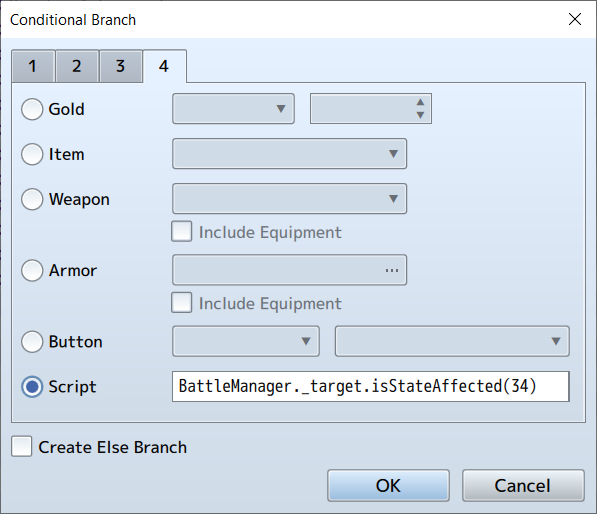Switch to tab 1
The height and width of the screenshot is (514, 597).
click(33, 66)
